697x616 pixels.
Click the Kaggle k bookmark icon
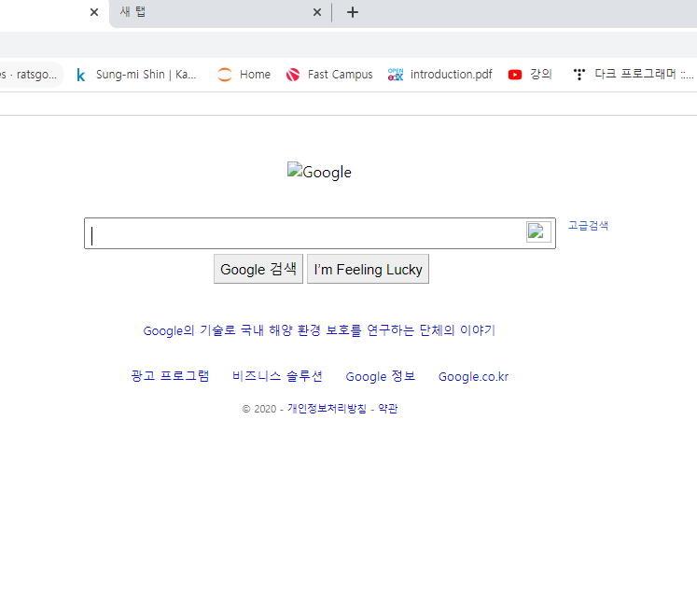point(81,75)
